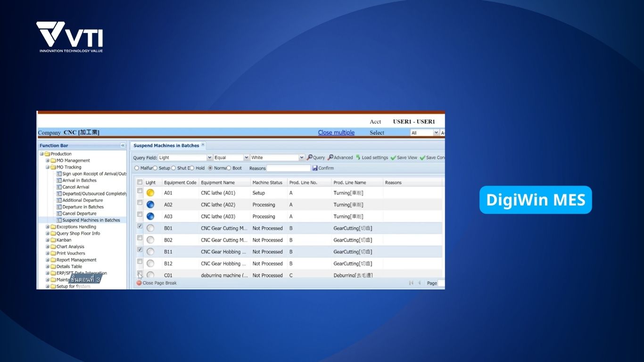Collapse the Function Bar with double-arrow icon

pos(123,146)
